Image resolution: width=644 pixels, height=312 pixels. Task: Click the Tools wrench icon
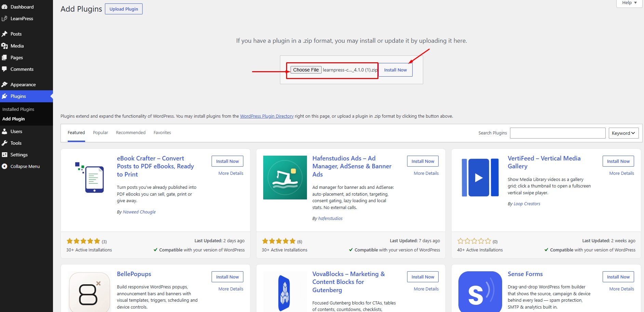tap(4, 143)
